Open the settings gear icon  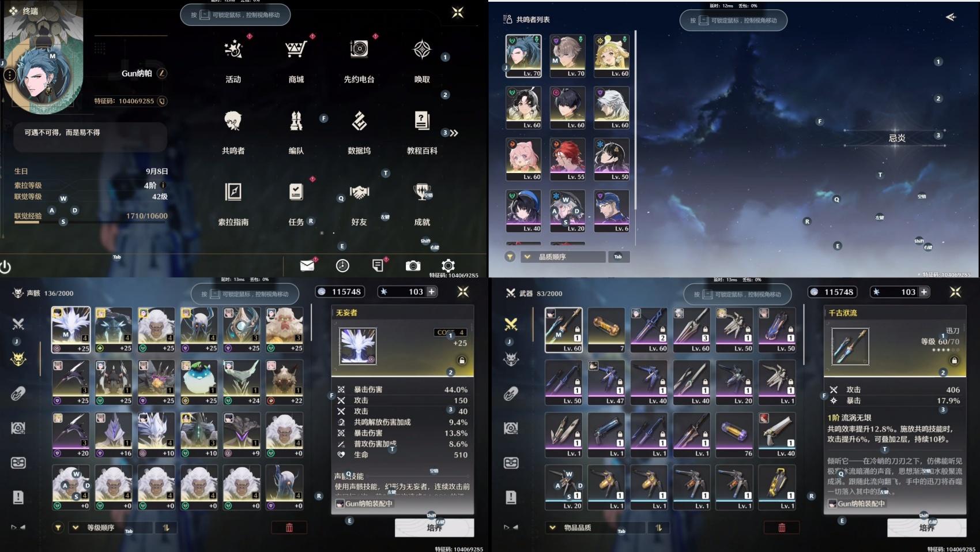[x=448, y=265]
